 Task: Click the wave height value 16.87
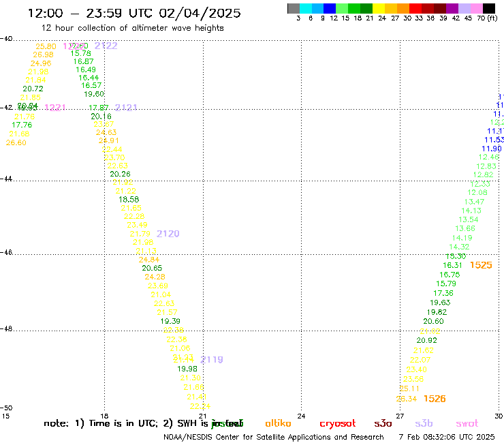(83, 61)
